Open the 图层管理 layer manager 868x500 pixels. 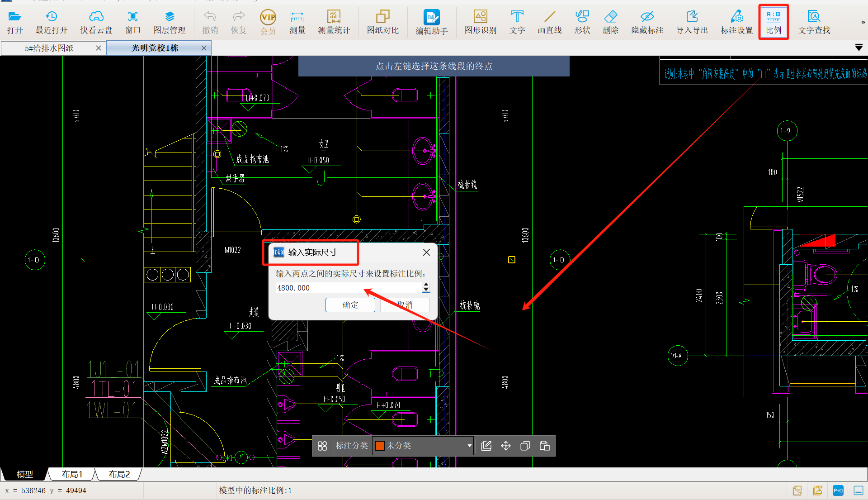coord(170,22)
